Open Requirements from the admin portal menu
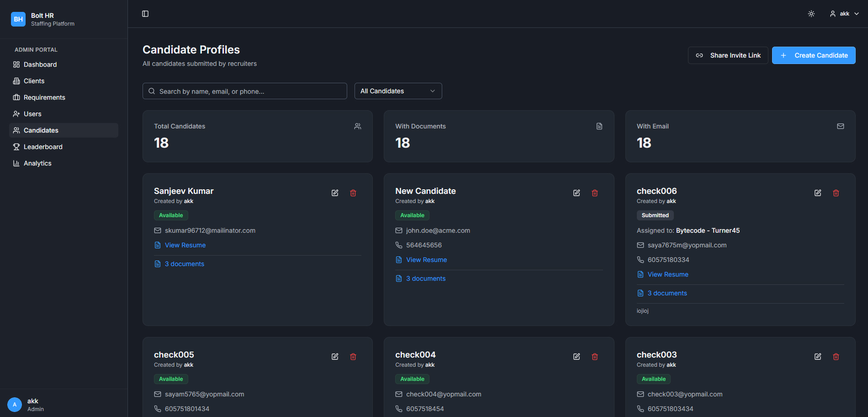 [44, 97]
